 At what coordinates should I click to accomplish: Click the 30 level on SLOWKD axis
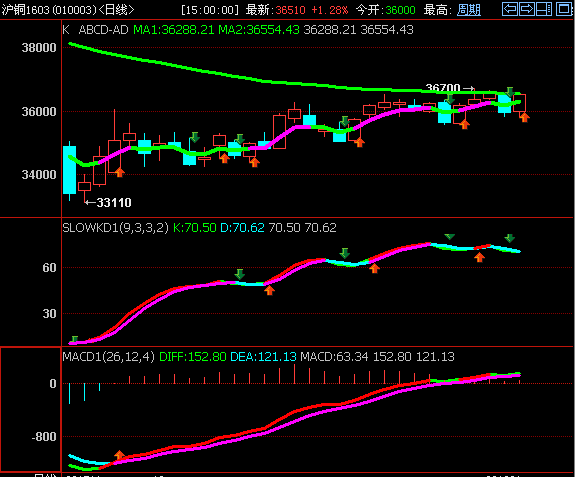49,313
